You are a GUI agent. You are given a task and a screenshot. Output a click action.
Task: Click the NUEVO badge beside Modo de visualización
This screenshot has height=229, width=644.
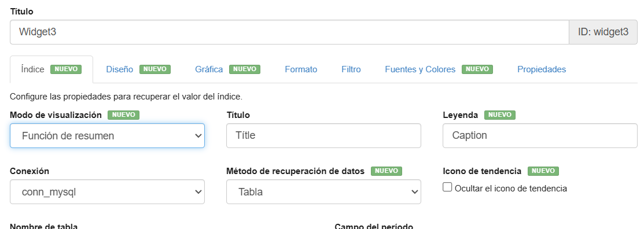click(124, 115)
